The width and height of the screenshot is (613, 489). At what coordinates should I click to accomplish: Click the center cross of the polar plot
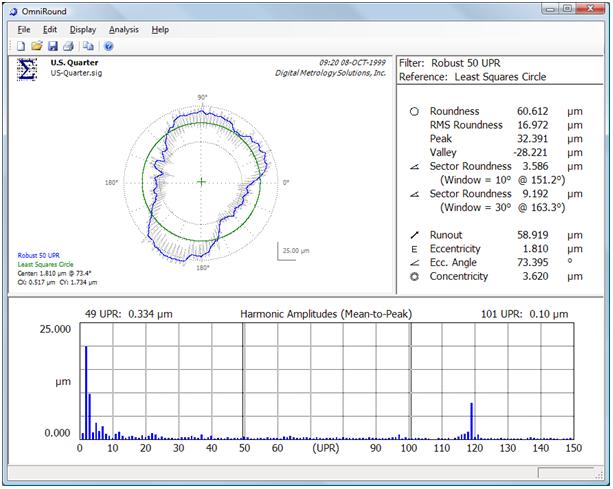coord(202,182)
